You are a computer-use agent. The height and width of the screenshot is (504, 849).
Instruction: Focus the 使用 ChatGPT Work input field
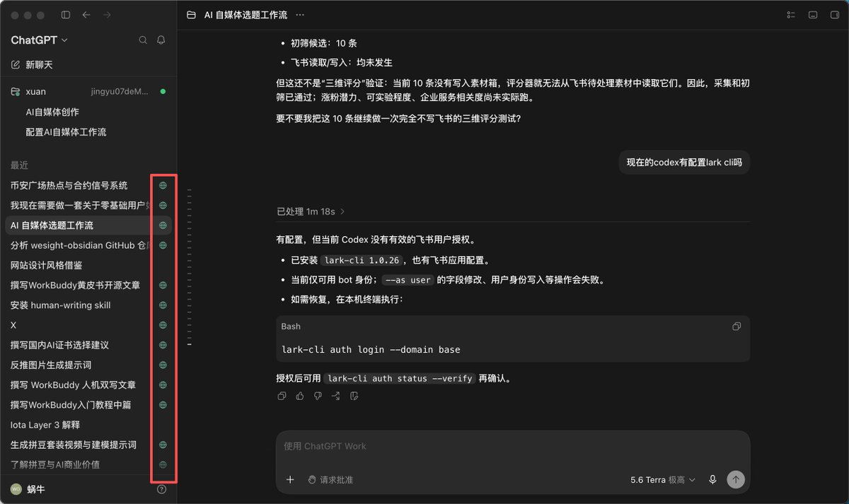coord(512,446)
